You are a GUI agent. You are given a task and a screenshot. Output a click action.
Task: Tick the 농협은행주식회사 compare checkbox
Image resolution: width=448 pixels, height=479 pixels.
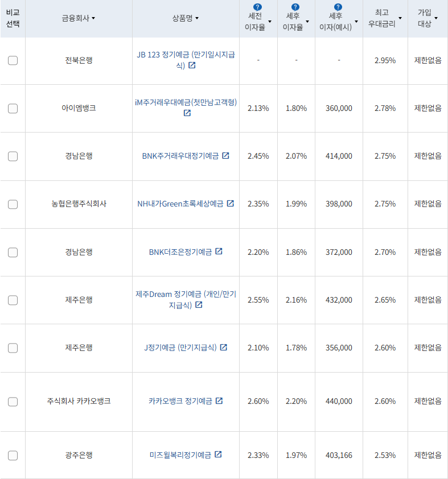[x=13, y=204]
